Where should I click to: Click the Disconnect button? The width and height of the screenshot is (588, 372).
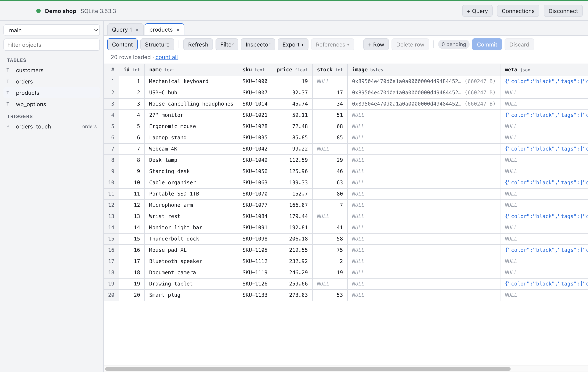[563, 11]
